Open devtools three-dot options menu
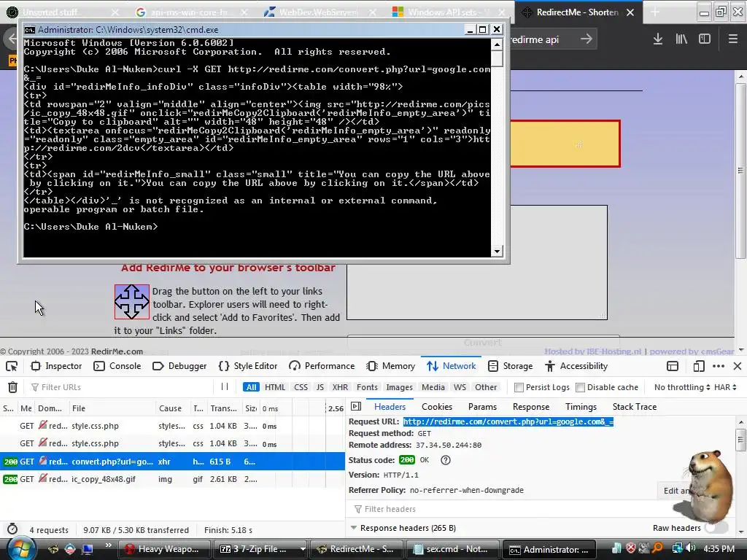The image size is (747, 560). click(x=719, y=366)
